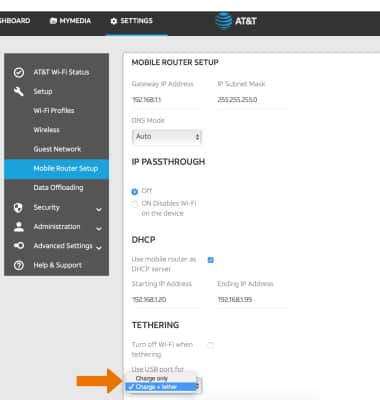Click the DNS Mode label
380x400 pixels.
pyautogui.click(x=148, y=120)
